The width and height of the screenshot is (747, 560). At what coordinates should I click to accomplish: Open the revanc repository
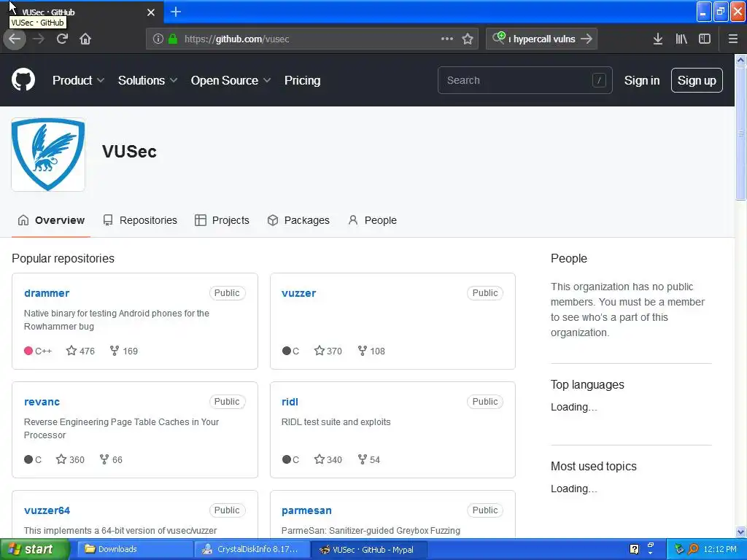coord(42,402)
